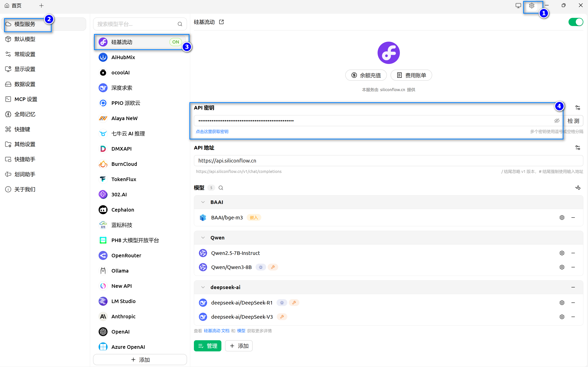Collapse the BAAI model group

[203, 202]
